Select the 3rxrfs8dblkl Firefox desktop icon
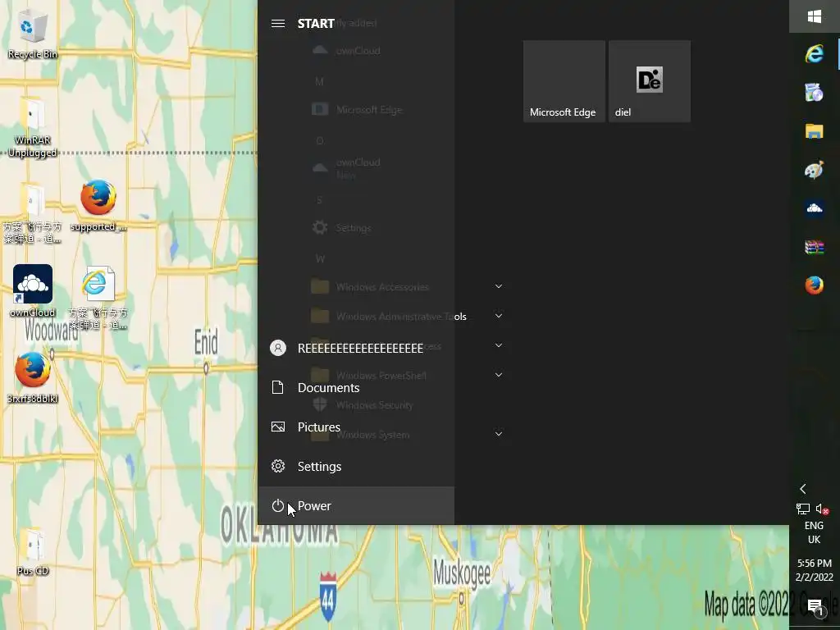Screen dimensions: 840x630 point(33,377)
